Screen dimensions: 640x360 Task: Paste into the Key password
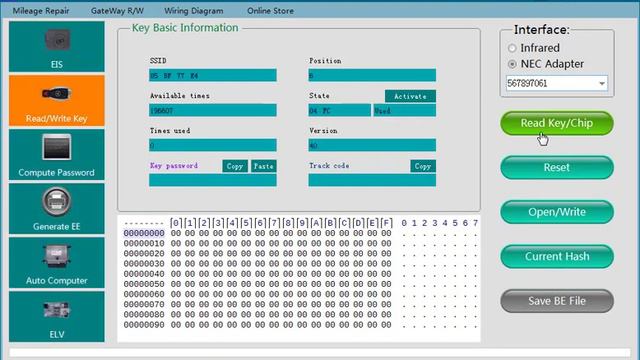pyautogui.click(x=264, y=166)
